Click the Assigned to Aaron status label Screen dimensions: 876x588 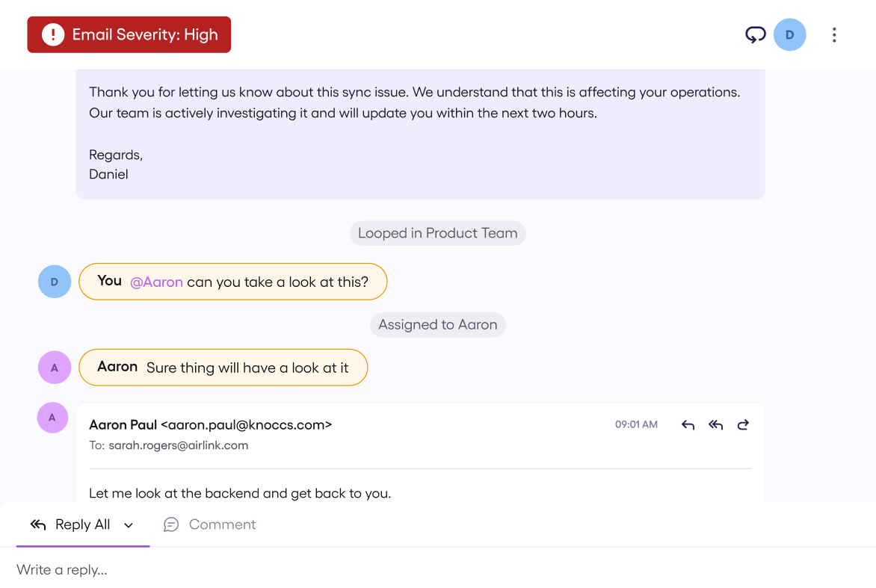(437, 324)
